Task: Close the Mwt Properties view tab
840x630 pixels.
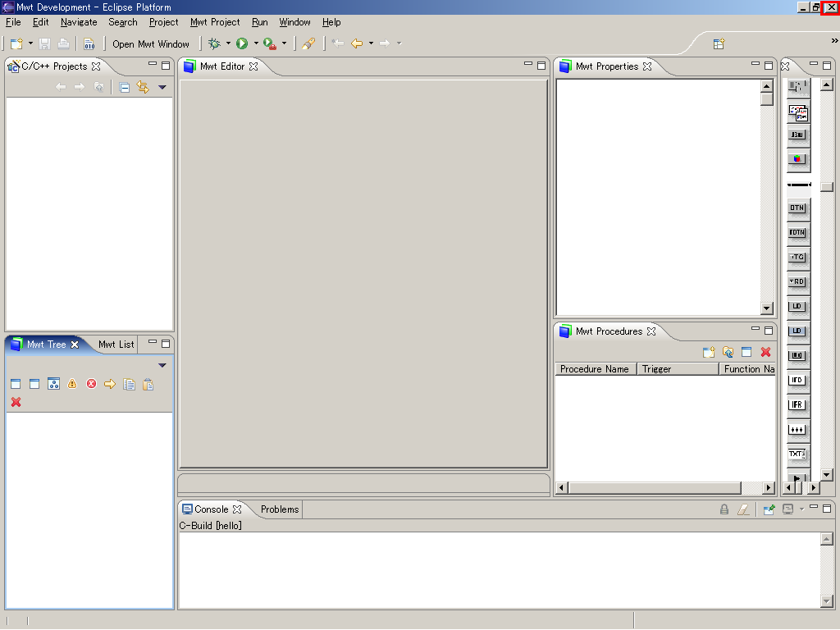Action: point(647,66)
